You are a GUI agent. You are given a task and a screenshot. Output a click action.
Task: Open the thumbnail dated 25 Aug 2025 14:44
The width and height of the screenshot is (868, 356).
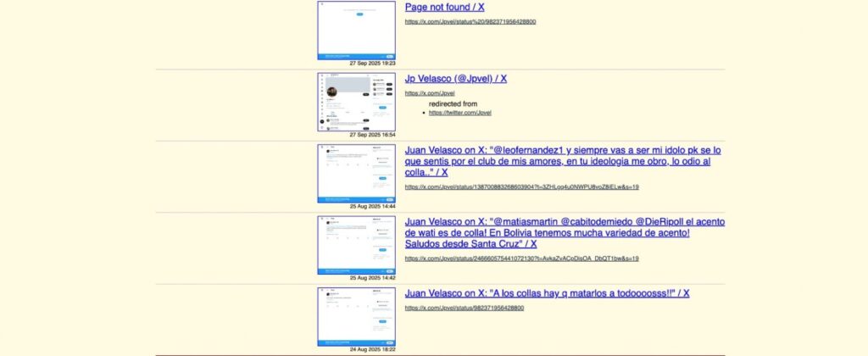pyautogui.click(x=356, y=173)
